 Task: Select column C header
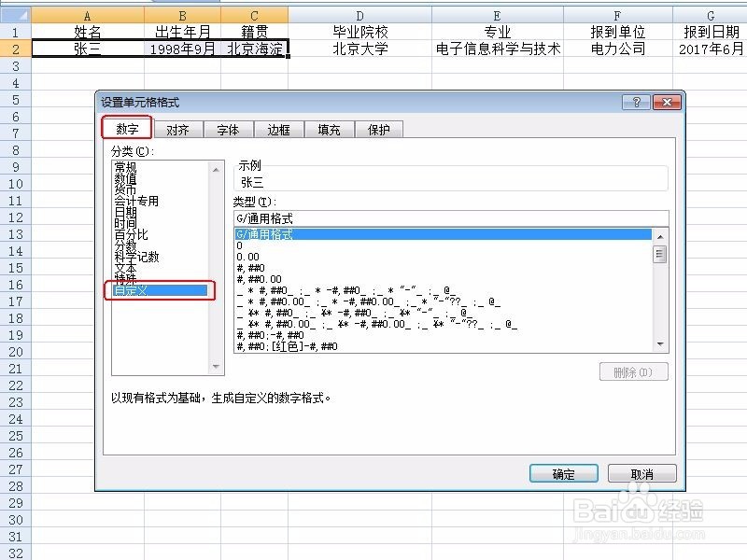(254, 15)
